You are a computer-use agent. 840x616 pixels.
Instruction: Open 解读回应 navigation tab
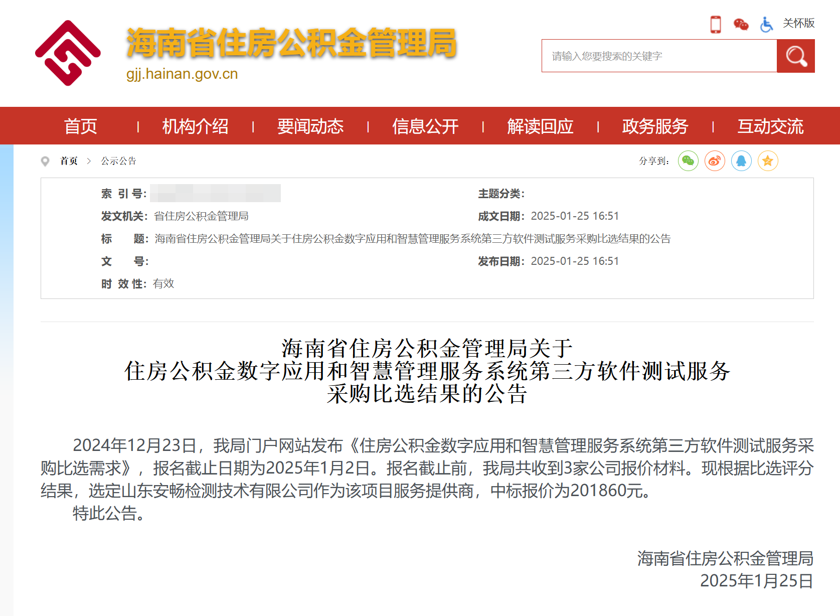coord(540,126)
